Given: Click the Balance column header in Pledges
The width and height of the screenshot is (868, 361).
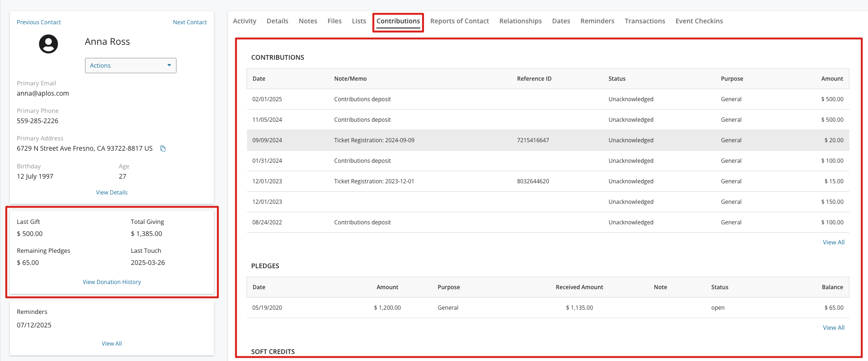Looking at the screenshot, I should point(832,287).
